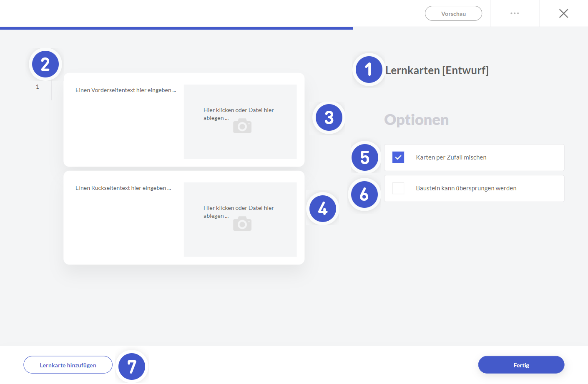The image size is (588, 384).
Task: Close the editor with the X icon
Action: point(563,13)
